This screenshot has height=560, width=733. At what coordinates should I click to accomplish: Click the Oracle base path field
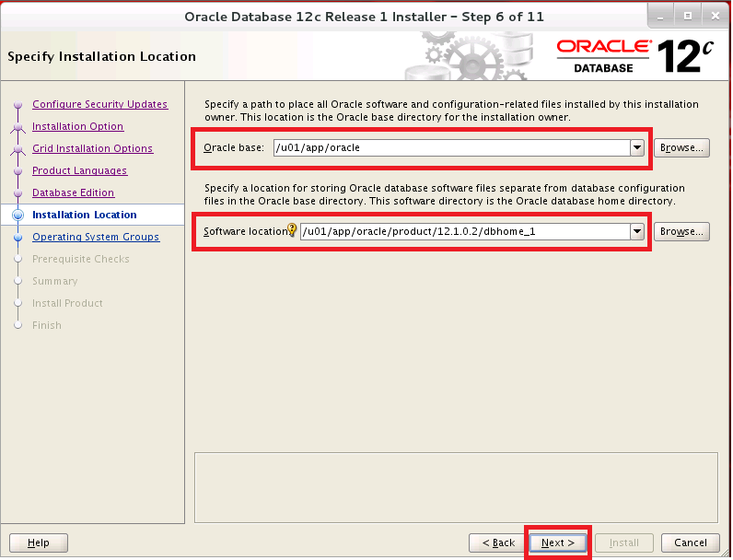tap(451, 147)
